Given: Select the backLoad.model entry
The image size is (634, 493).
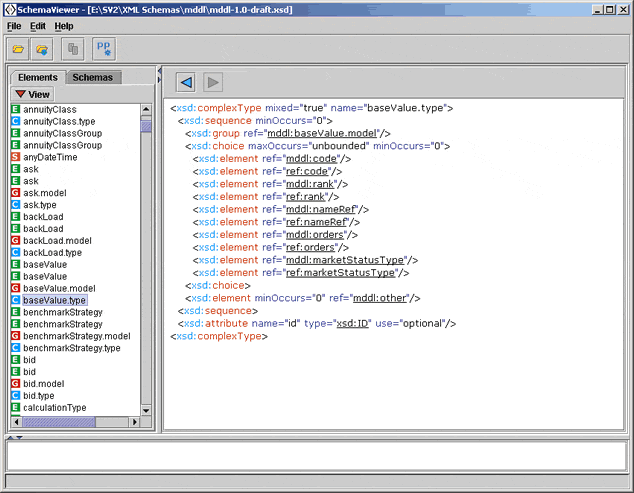Looking at the screenshot, I should tap(57, 241).
